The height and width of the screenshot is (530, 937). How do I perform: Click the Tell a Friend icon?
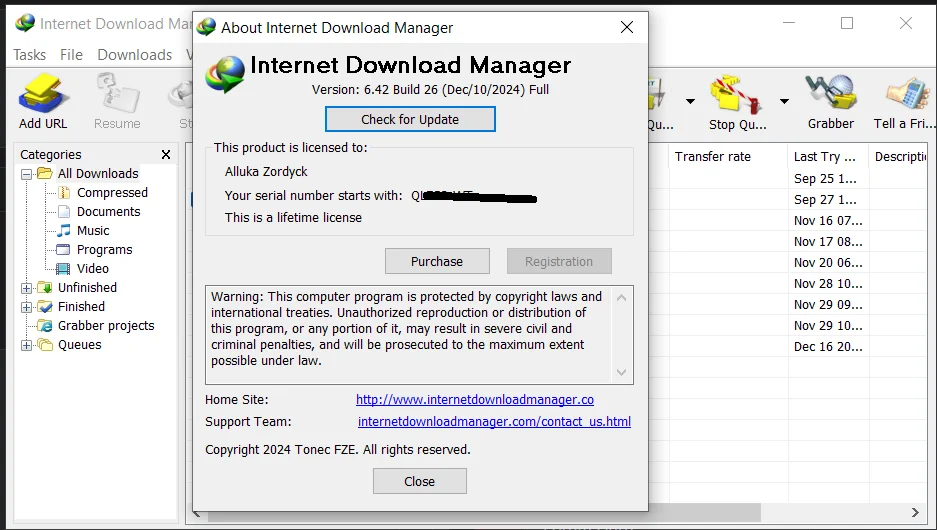[x=907, y=94]
